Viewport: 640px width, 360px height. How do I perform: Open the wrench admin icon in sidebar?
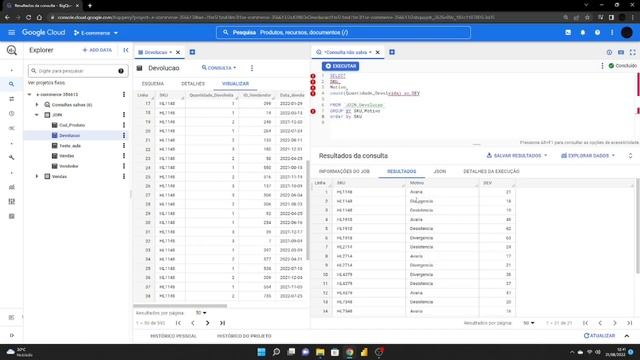coord(11,158)
